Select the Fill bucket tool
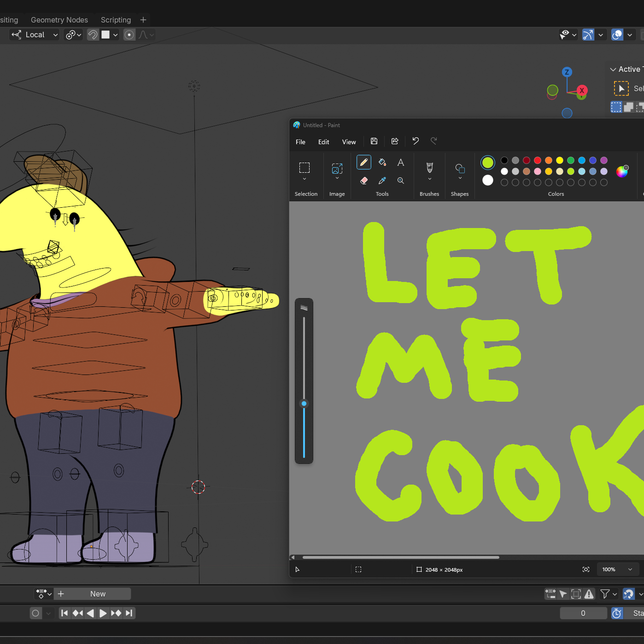644x644 pixels. [x=382, y=162]
